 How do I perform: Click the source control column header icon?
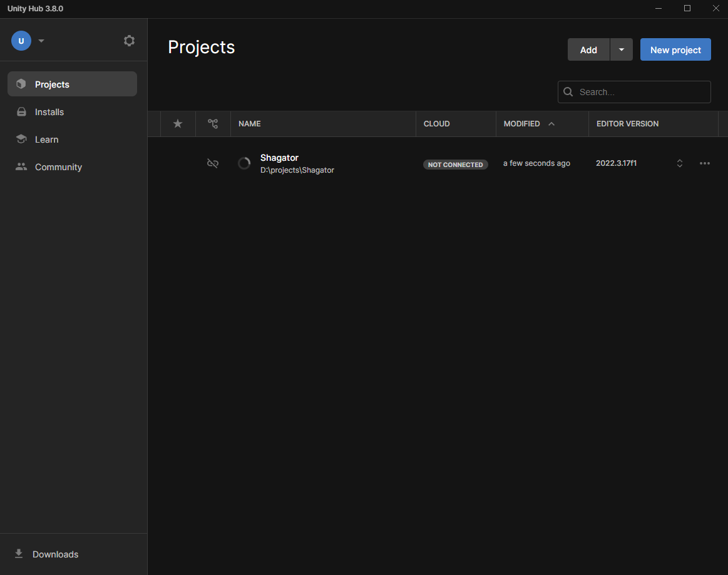click(213, 124)
